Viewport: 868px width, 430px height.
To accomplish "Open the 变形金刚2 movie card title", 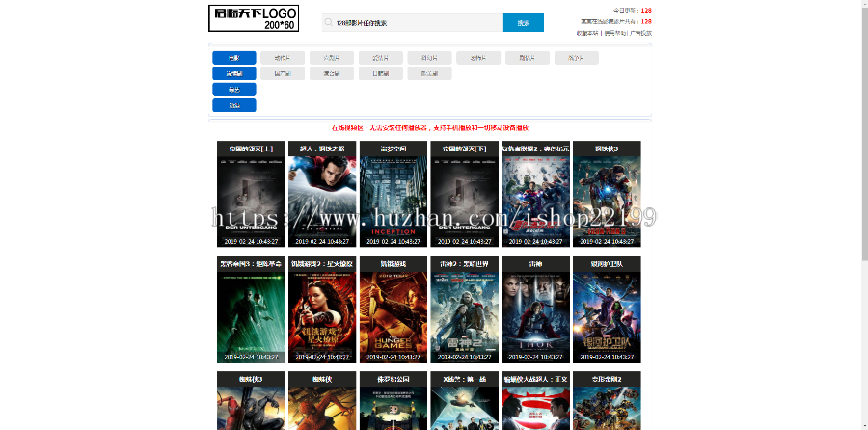I will click(x=607, y=379).
